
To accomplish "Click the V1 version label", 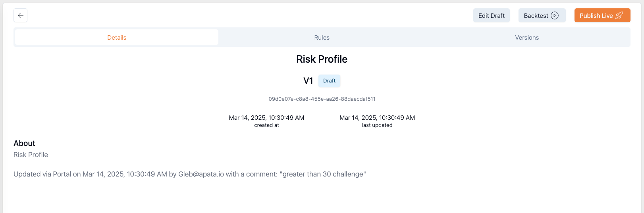I will tap(308, 81).
